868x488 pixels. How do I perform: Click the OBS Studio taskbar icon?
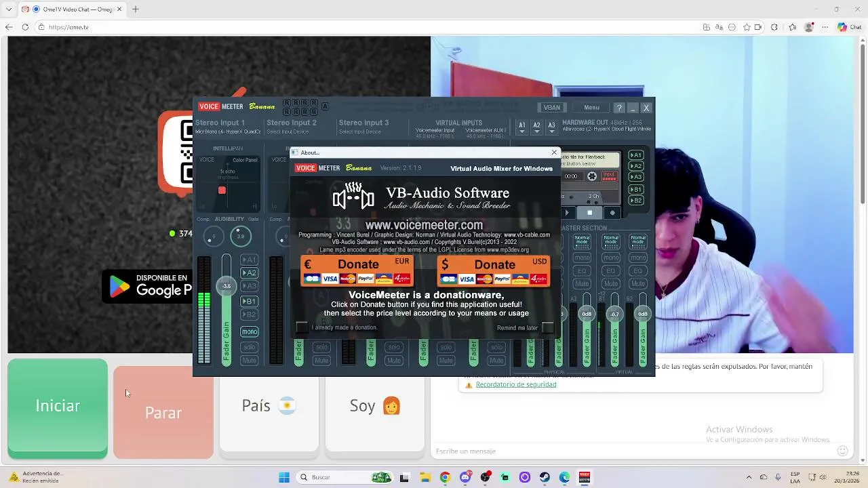[485, 478]
